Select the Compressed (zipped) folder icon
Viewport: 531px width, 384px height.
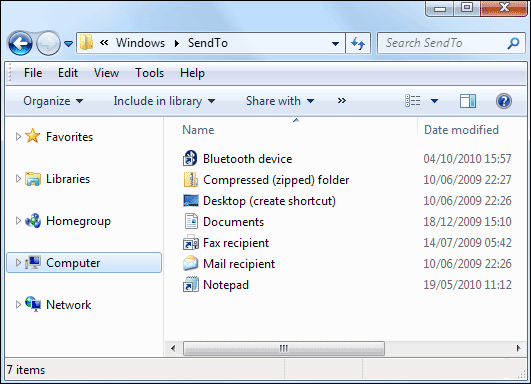190,179
